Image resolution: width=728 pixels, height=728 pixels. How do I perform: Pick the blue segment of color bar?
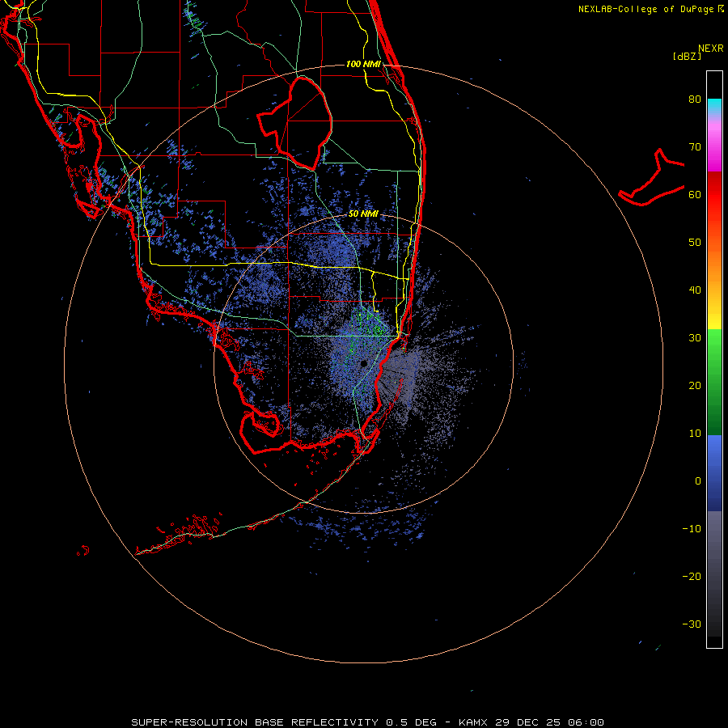pos(714,472)
